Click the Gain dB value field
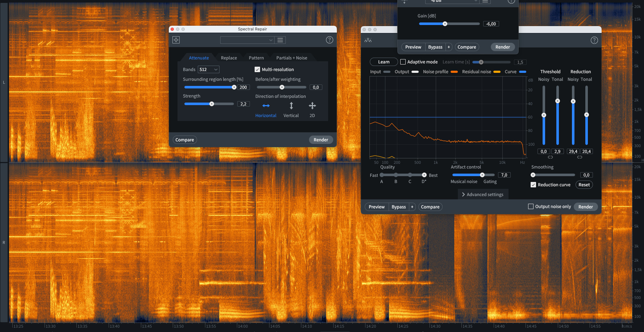 pos(491,24)
